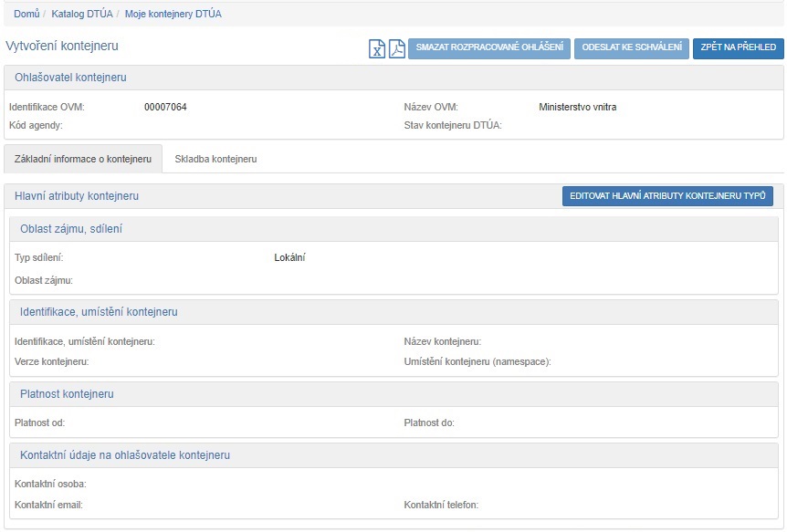The width and height of the screenshot is (787, 532).
Task: Switch to Skladba kontejneru tab
Action: (215, 159)
